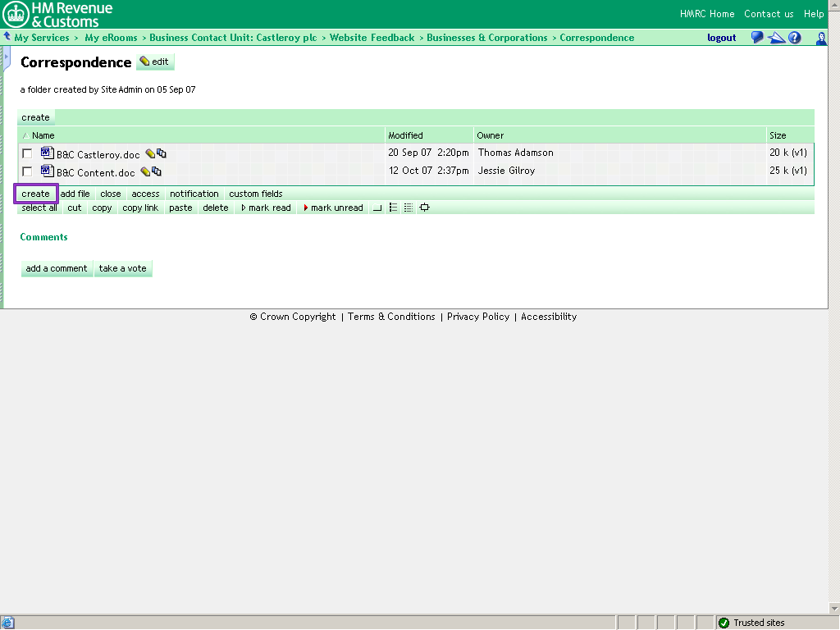Viewport: 840px width, 630px height.
Task: Tick the checkbox for B&C Content.doc
Action: pyautogui.click(x=27, y=171)
